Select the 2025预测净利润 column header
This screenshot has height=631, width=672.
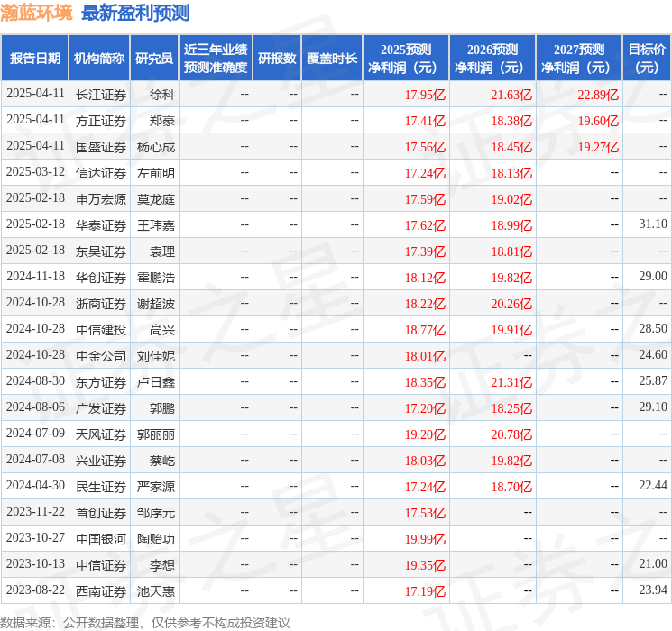(x=406, y=59)
